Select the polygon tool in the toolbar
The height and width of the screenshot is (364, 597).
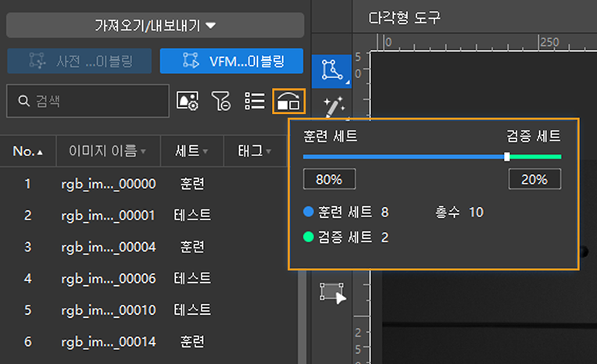tap(331, 71)
